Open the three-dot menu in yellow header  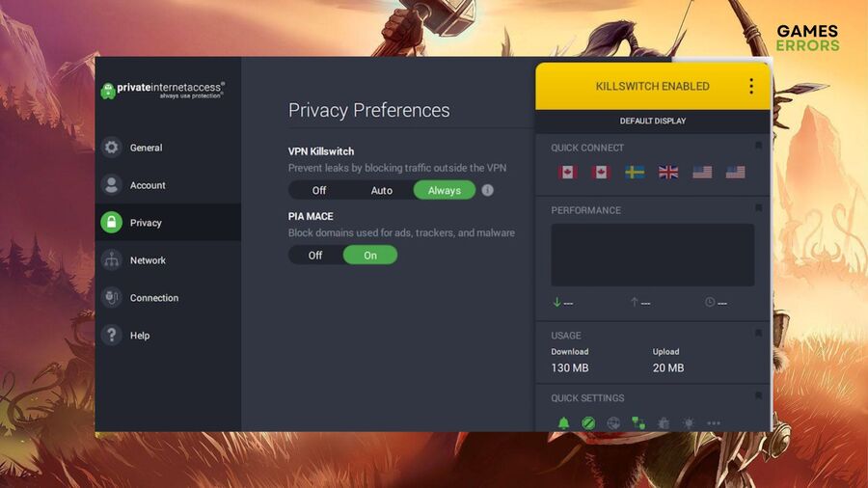[750, 86]
